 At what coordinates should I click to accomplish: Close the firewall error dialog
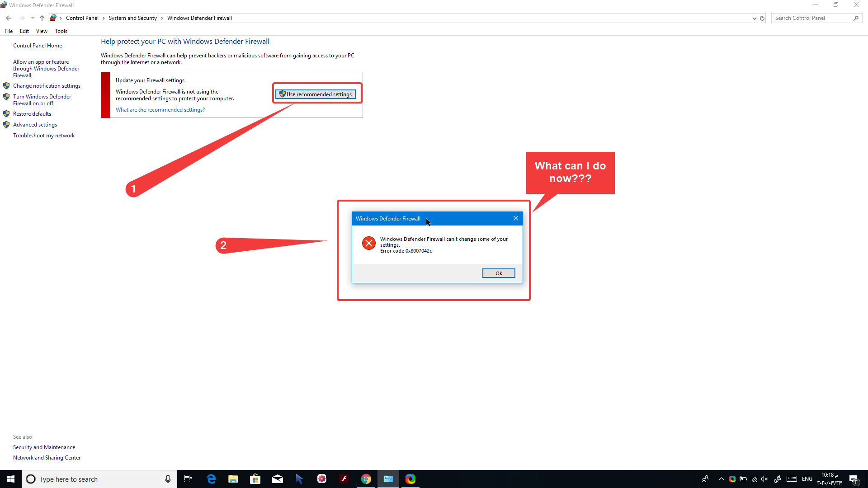[x=515, y=218]
